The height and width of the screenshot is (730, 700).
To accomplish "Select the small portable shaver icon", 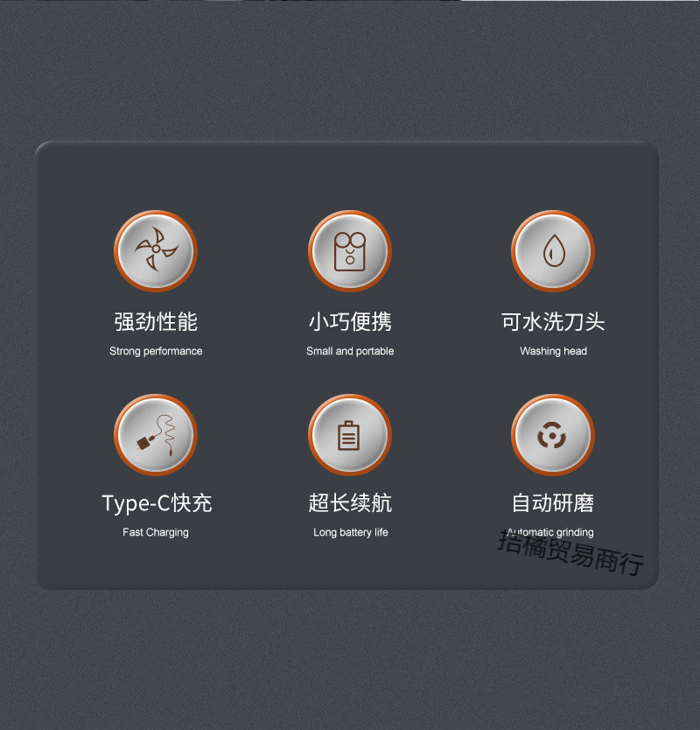I will [350, 251].
